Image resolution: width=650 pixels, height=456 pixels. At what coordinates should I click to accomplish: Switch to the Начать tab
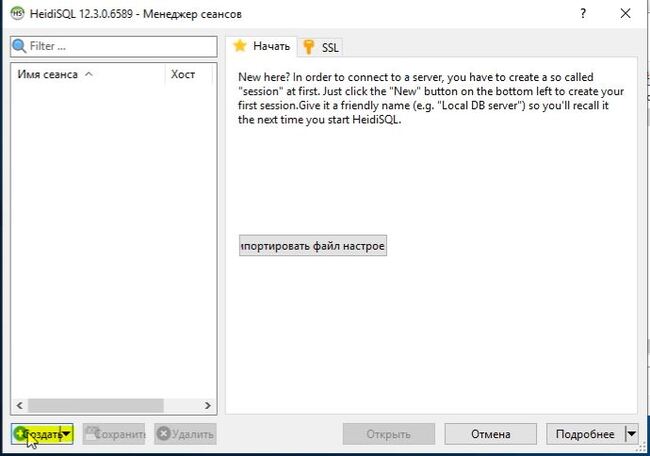(261, 46)
